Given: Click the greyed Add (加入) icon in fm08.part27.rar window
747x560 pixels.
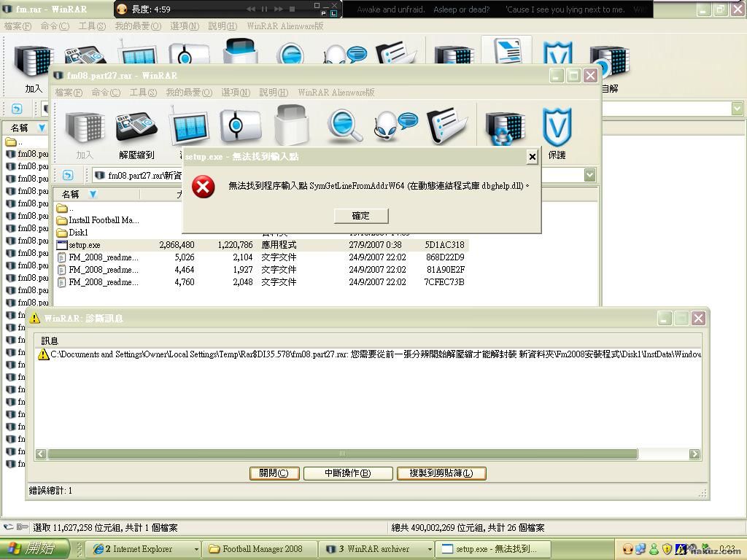Looking at the screenshot, I should tap(85, 128).
